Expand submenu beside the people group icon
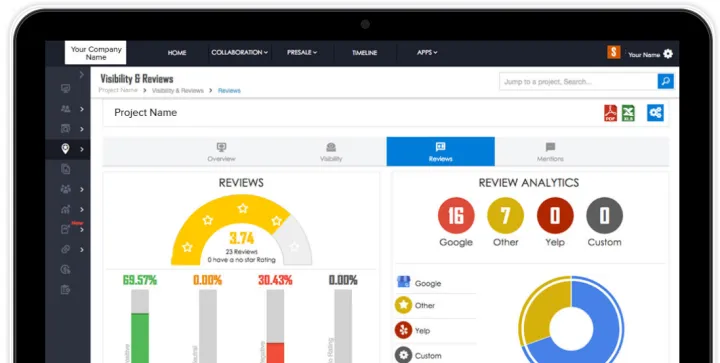 (x=82, y=190)
